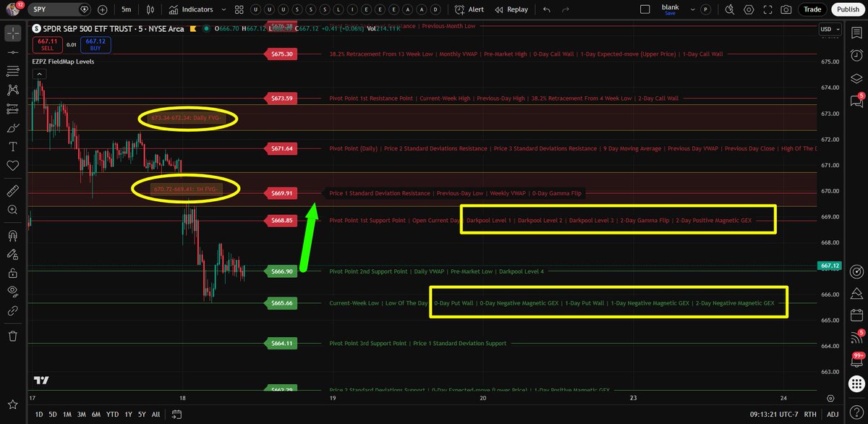868x424 pixels.
Task: Toggle RTH regular trading hours session
Action: 811,415
